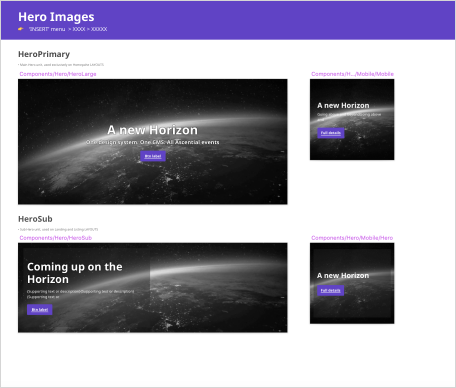Select the HeroPrimary section heading
The image size is (456, 388).
coord(44,54)
